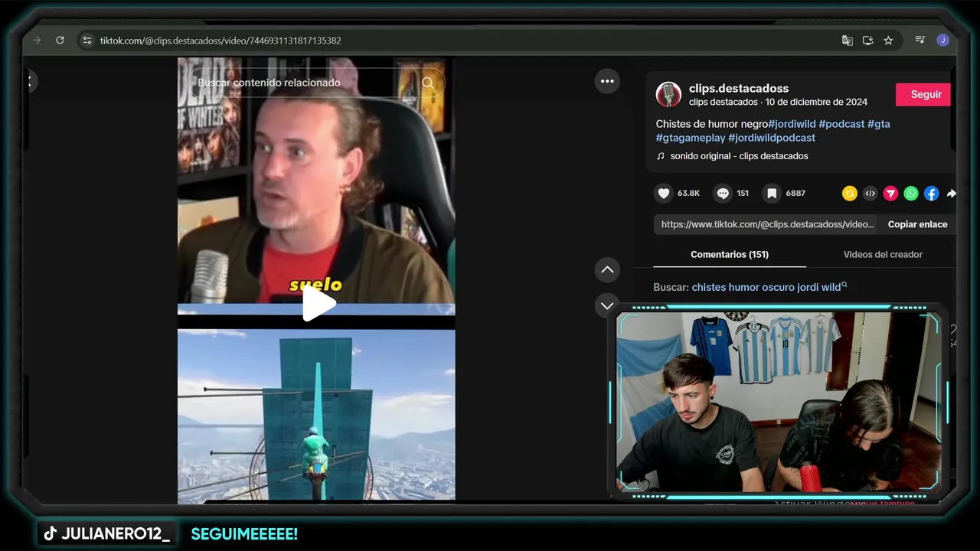The width and height of the screenshot is (980, 551).
Task: Click the translate page icon
Action: [847, 41]
